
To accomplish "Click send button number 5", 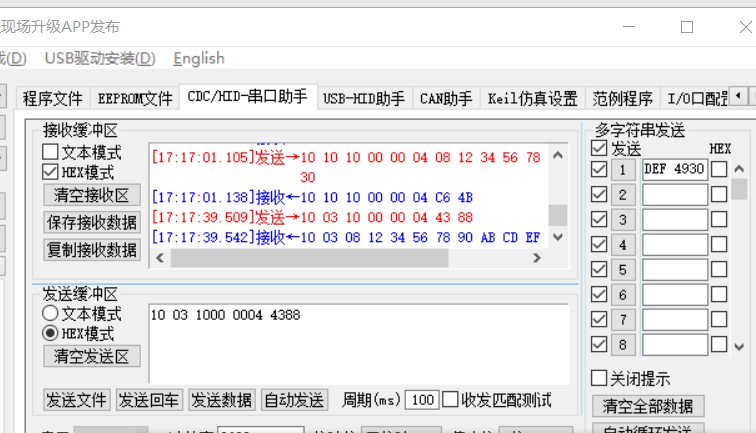I will point(623,270).
